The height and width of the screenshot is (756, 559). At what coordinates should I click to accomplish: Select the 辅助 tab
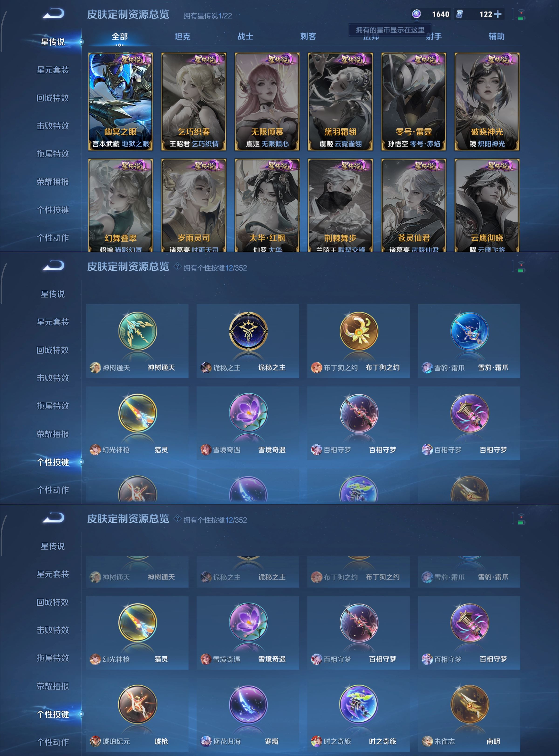pyautogui.click(x=496, y=36)
